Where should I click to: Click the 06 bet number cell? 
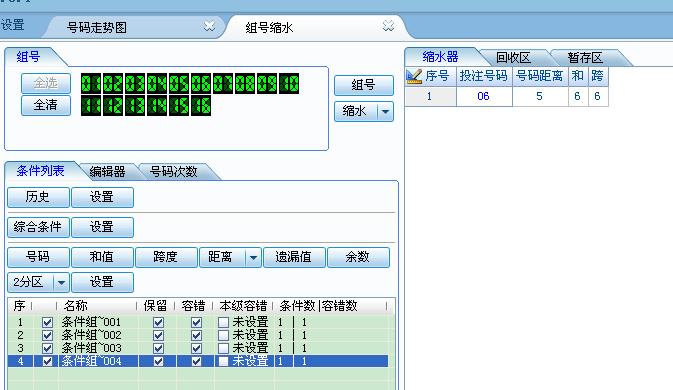click(x=484, y=96)
